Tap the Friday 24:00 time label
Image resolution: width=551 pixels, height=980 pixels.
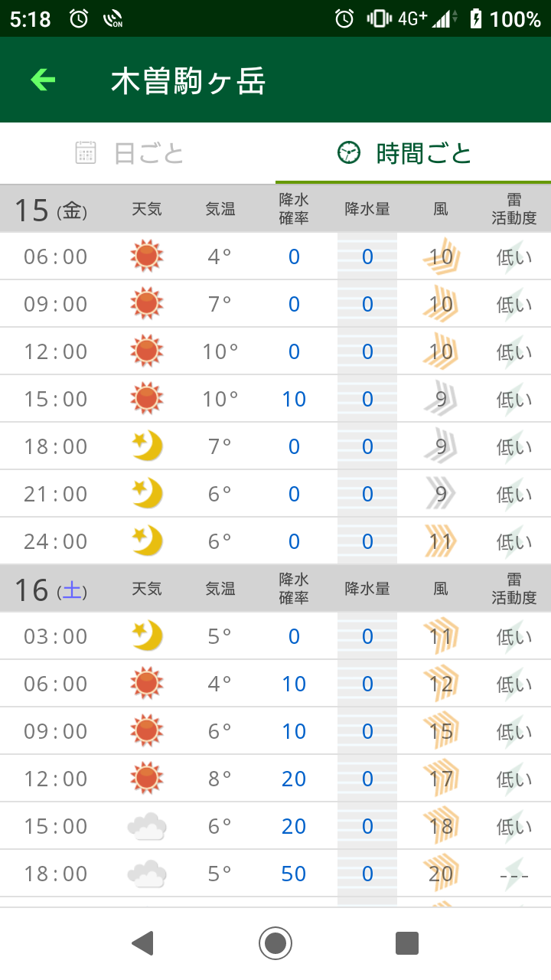pos(56,541)
